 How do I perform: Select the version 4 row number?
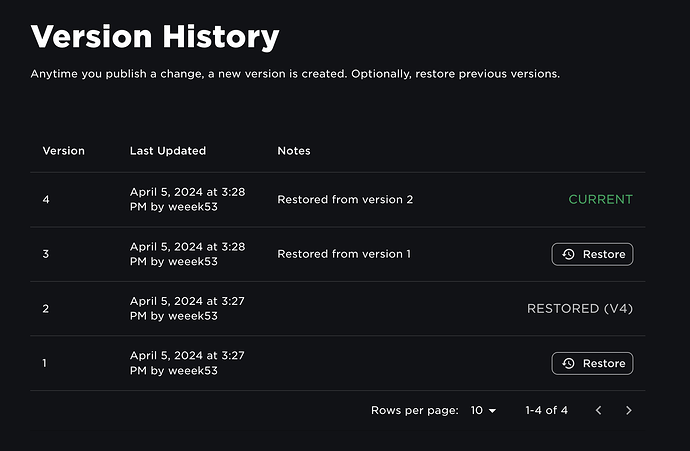46,199
